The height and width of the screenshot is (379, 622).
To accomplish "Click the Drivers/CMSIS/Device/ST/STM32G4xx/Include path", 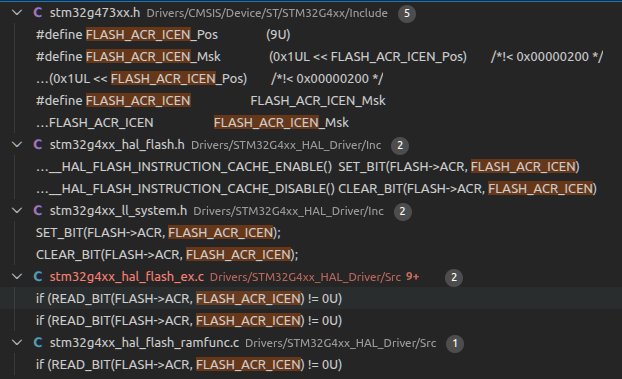I will tap(267, 13).
